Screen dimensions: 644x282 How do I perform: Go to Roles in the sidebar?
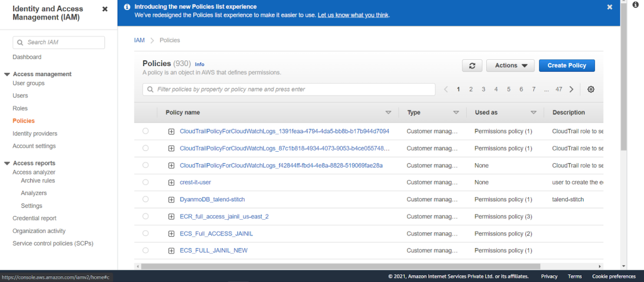click(x=20, y=108)
